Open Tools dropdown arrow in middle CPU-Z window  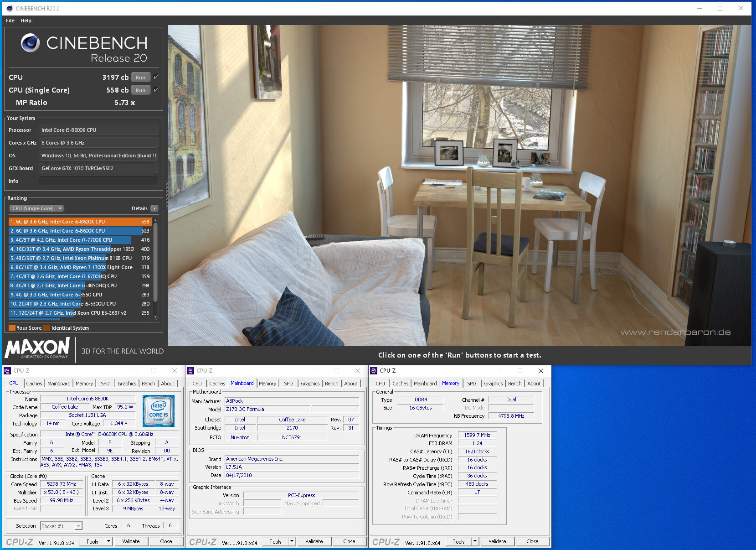(x=292, y=541)
